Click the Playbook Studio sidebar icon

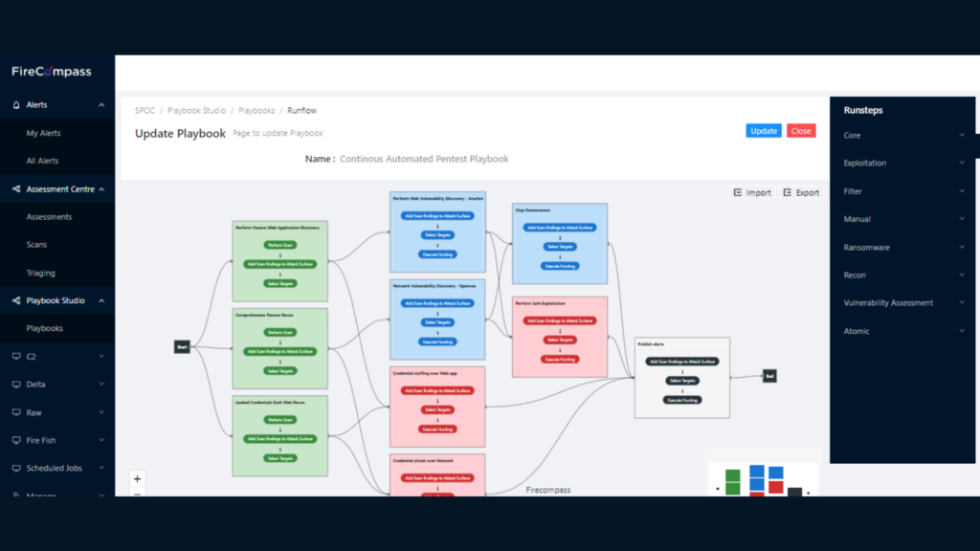pyautogui.click(x=16, y=300)
